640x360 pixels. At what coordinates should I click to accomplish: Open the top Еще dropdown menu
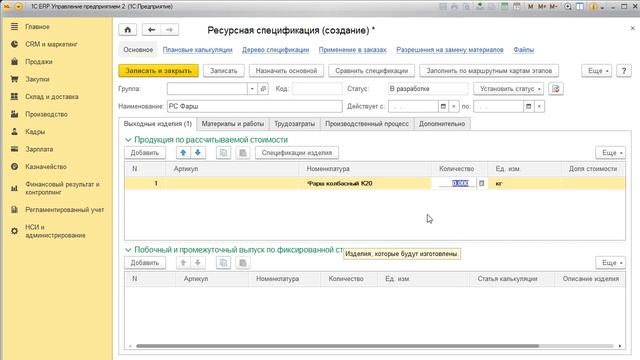[x=597, y=71]
